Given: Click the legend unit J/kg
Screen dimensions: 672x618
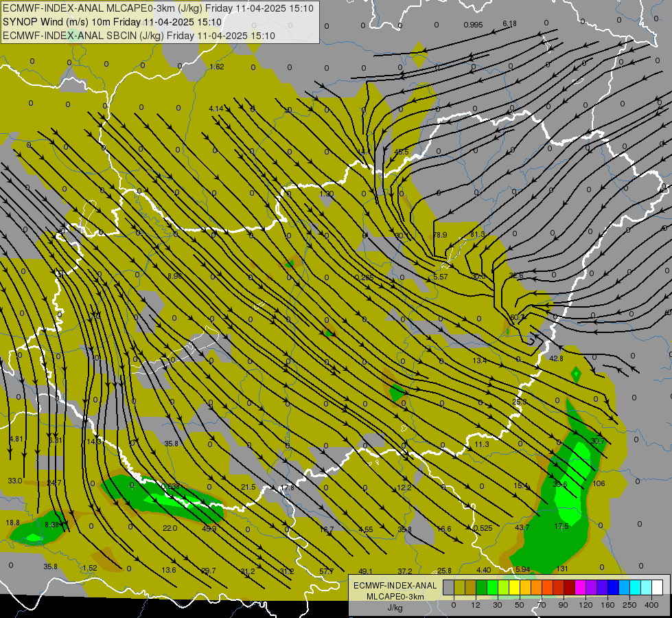Looking at the screenshot, I should pyautogui.click(x=395, y=608).
